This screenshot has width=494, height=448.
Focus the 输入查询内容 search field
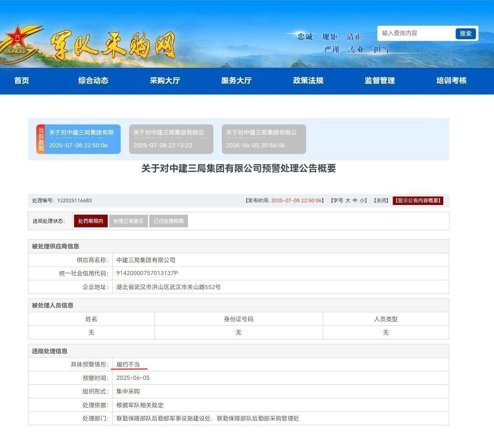coord(416,33)
